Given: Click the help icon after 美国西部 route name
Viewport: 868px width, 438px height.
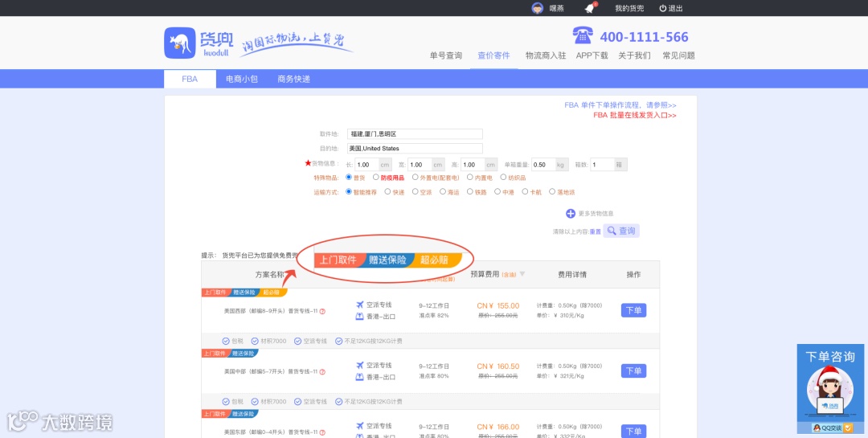Looking at the screenshot, I should click(322, 311).
